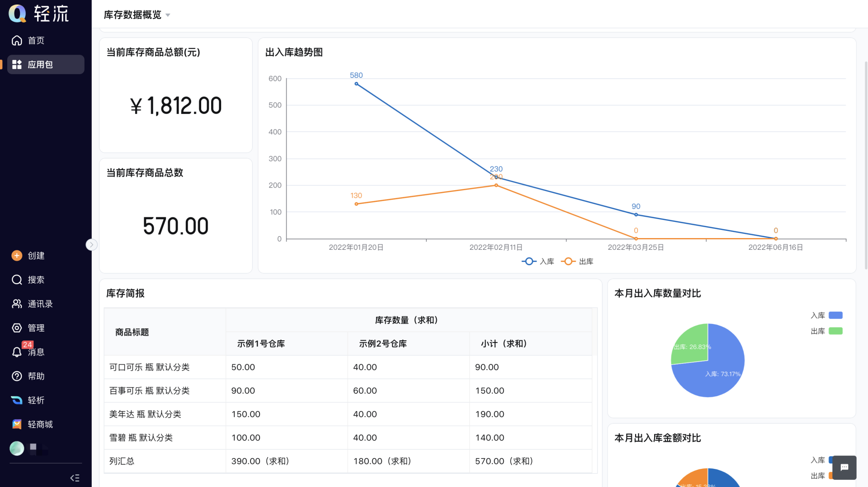Open the 帮助 question mark icon

pos(17,376)
